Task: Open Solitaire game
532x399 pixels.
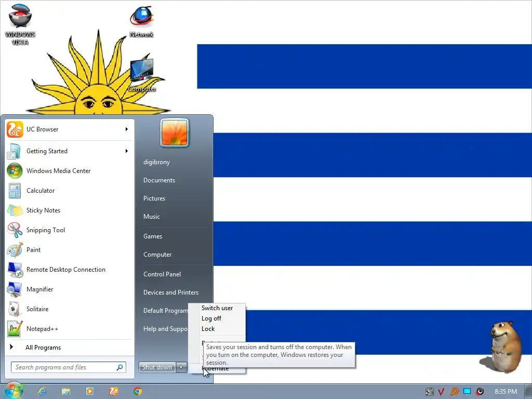Action: (x=69, y=309)
